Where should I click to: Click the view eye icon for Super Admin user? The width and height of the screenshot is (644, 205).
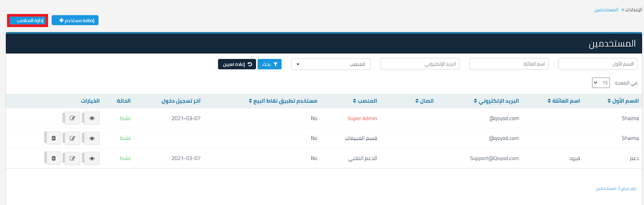click(x=92, y=118)
